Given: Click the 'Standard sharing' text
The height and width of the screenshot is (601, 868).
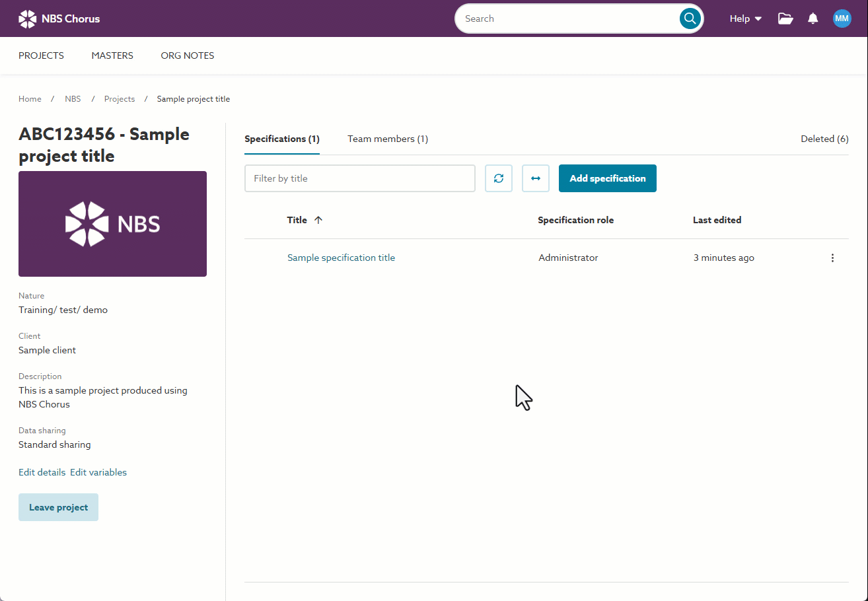Looking at the screenshot, I should point(55,444).
